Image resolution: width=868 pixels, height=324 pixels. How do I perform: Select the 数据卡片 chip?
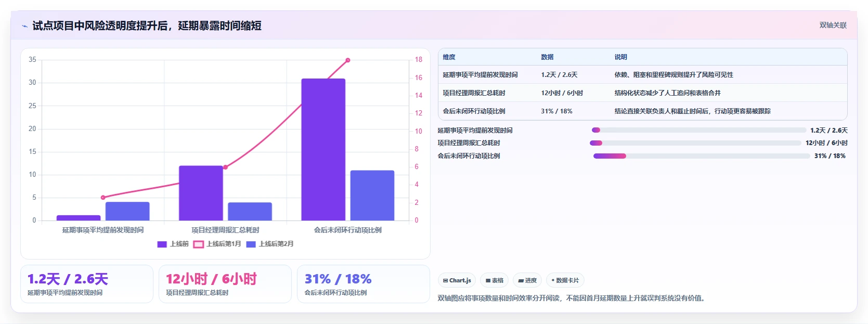(565, 280)
